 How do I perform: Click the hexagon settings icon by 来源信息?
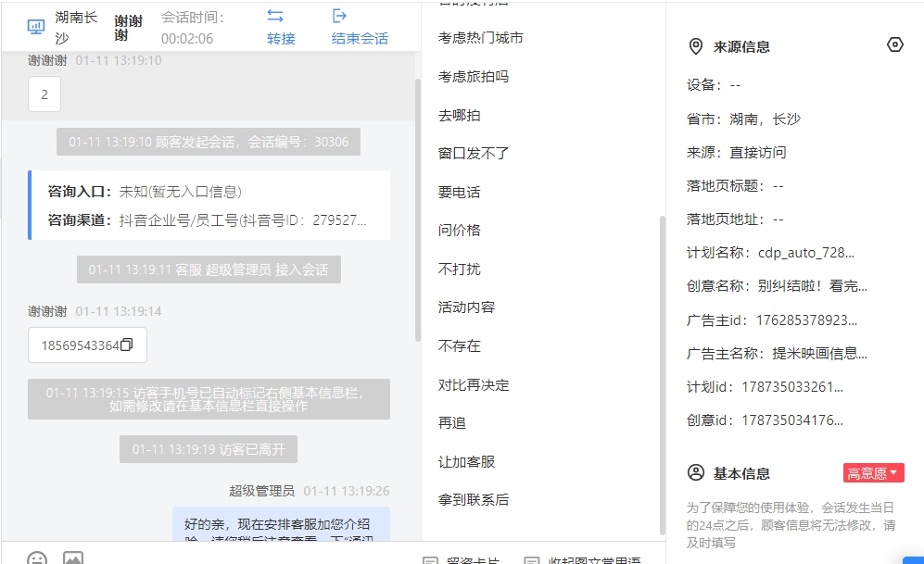894,44
